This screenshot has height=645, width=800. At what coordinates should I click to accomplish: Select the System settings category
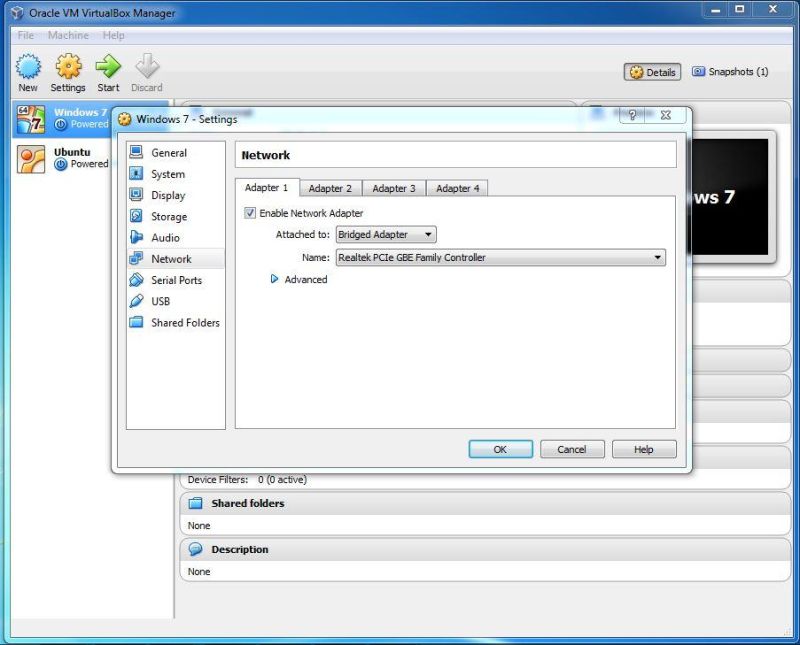pos(166,173)
